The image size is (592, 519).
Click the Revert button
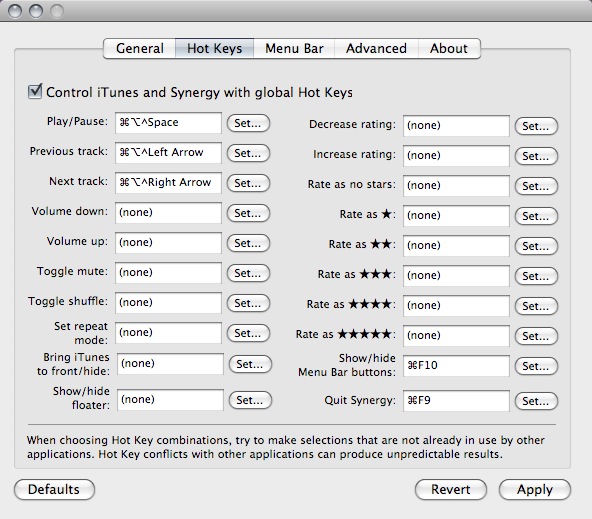pos(451,490)
